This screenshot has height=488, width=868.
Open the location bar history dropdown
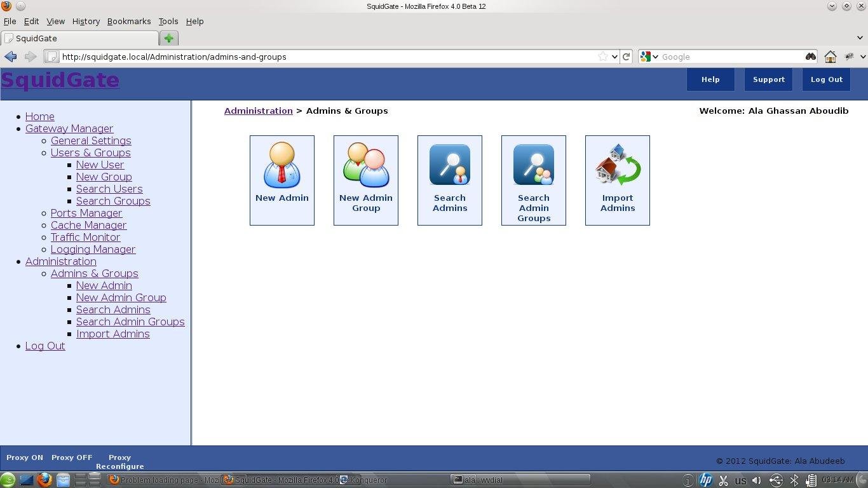(615, 57)
